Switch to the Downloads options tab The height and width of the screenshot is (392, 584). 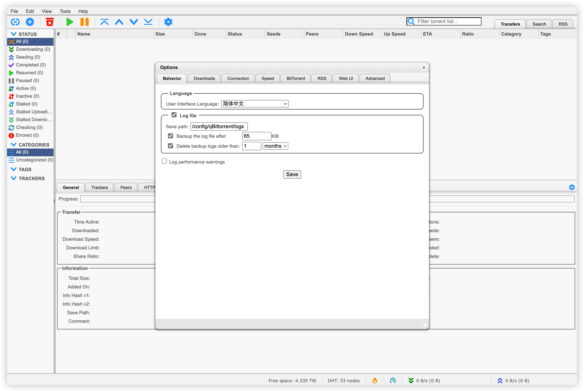point(204,79)
